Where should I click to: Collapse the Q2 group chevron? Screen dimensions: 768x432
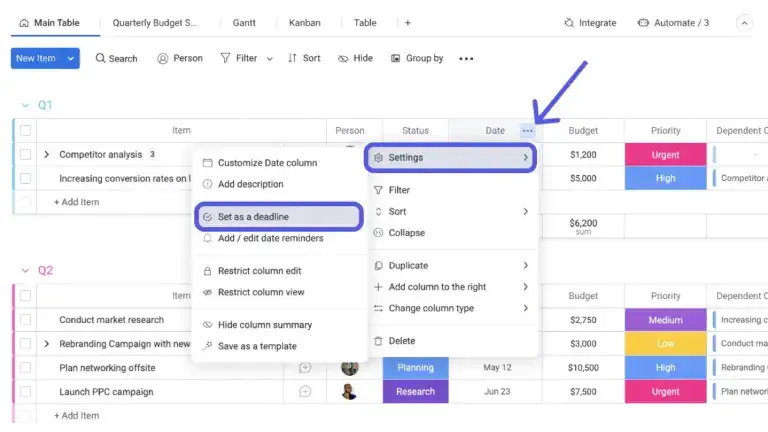click(25, 270)
